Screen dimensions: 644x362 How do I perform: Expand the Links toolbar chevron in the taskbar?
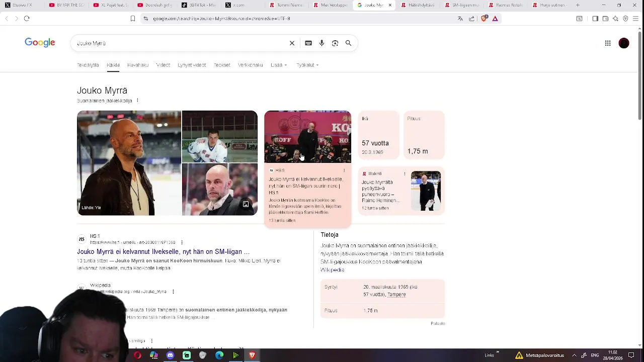pyautogui.click(x=498, y=352)
